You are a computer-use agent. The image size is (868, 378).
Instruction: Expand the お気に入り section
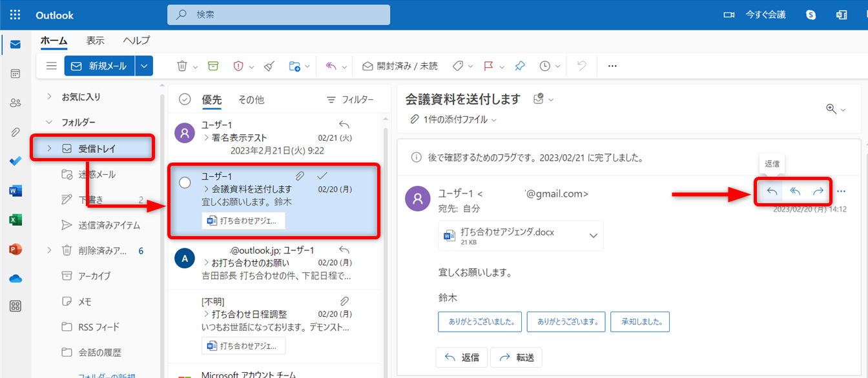pyautogui.click(x=50, y=97)
